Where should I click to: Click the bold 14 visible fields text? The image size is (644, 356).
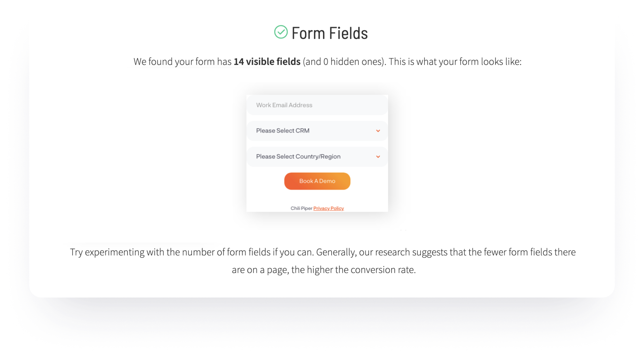coord(267,61)
